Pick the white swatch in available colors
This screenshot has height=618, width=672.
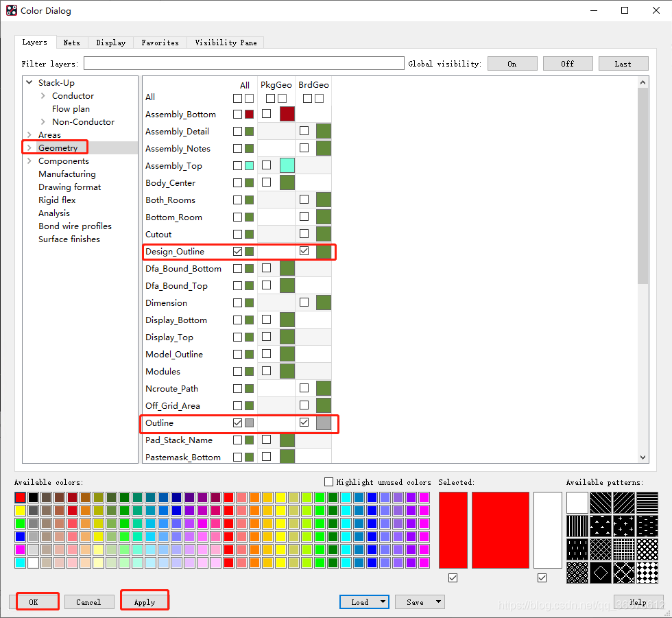coord(33,562)
